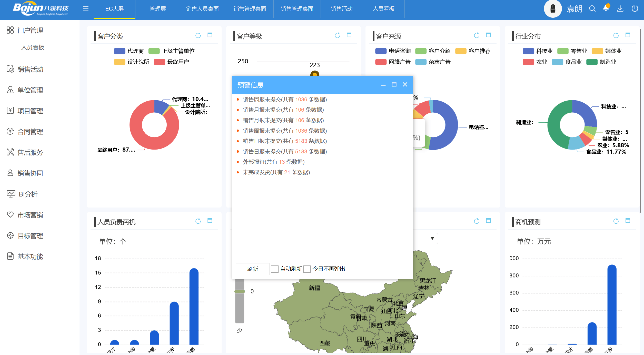Expand the 门户管理 sidebar menu

(x=30, y=30)
